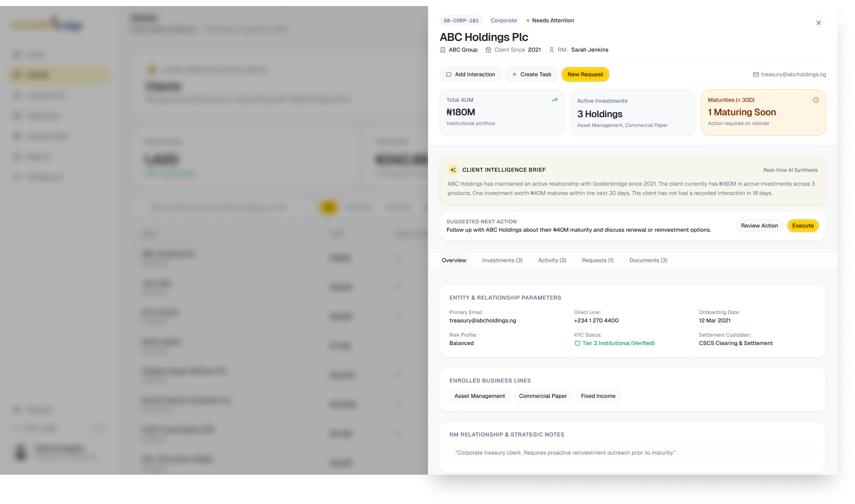Click the onboarding date 12 Mar 2021
The width and height of the screenshot is (855, 504).
715,320
